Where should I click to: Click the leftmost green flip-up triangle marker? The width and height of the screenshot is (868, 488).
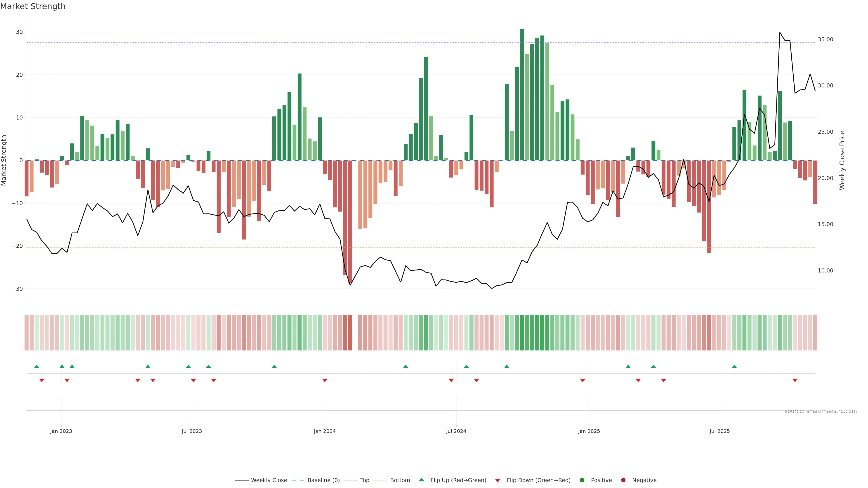click(x=37, y=366)
